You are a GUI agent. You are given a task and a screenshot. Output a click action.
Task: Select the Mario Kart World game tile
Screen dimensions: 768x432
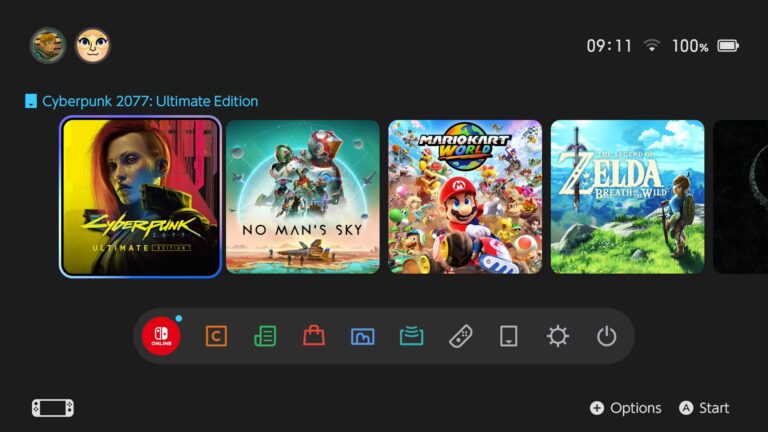[465, 197]
